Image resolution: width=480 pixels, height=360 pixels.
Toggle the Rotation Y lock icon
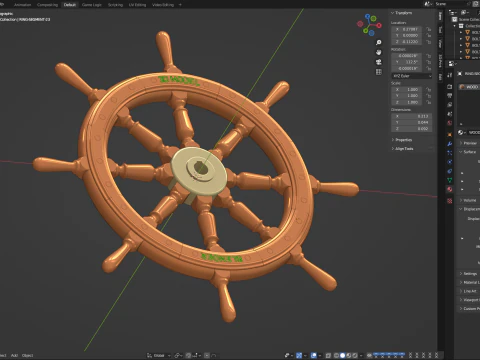click(x=429, y=62)
